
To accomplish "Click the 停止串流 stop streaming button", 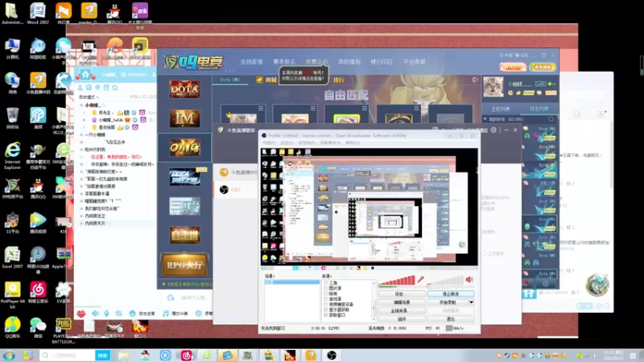I will [x=451, y=294].
